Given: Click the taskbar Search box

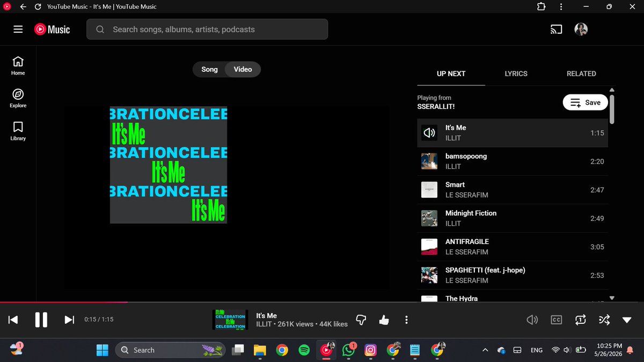Looking at the screenshot, I should coord(169,350).
